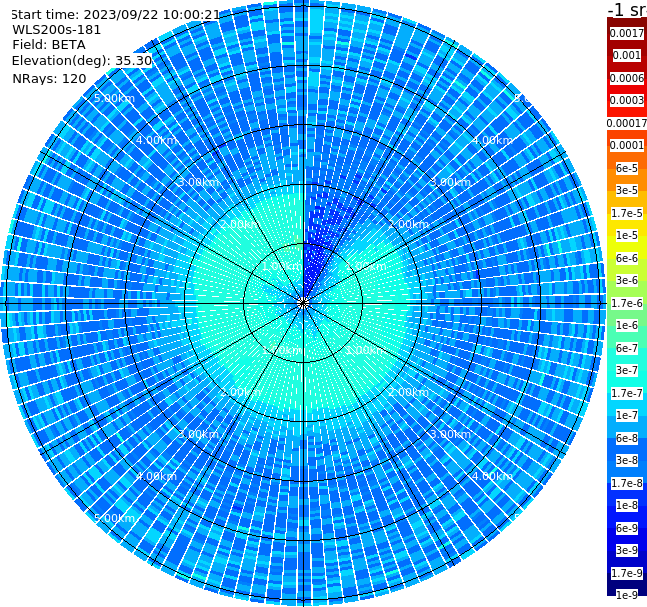Click the upper-right 4.00km range label

(492, 140)
